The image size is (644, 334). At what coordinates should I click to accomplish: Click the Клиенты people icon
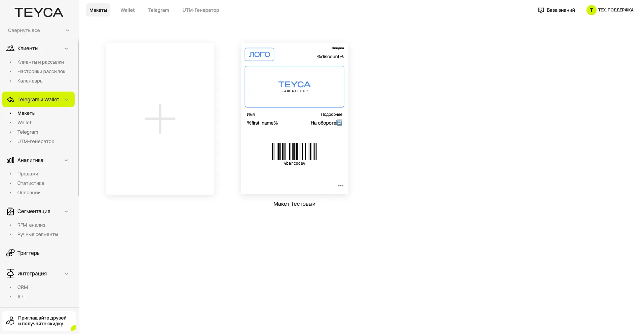(x=10, y=48)
